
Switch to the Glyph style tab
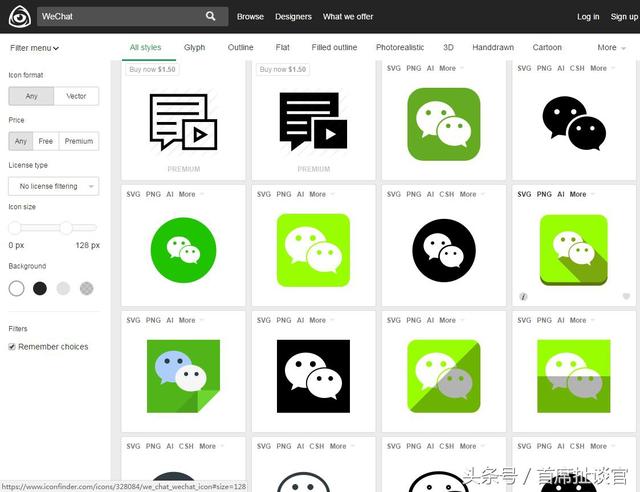coord(194,47)
